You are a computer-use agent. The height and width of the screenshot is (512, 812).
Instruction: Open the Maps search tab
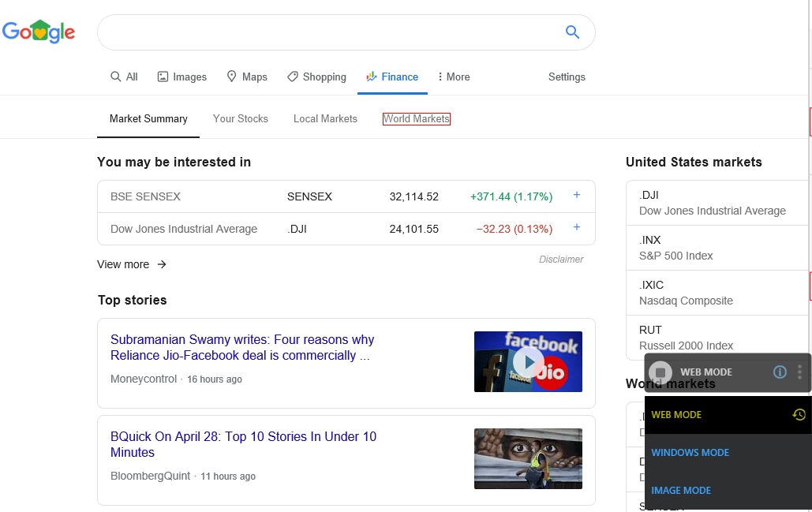[247, 77]
